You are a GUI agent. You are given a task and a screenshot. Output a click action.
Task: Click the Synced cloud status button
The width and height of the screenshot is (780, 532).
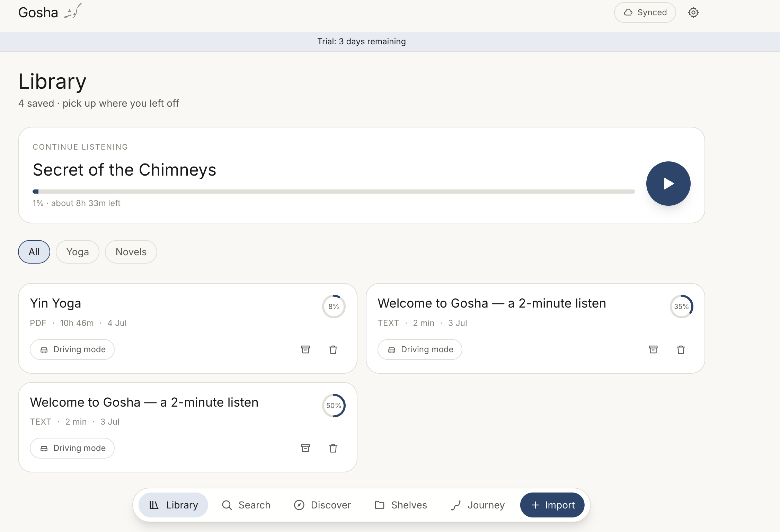pyautogui.click(x=645, y=12)
